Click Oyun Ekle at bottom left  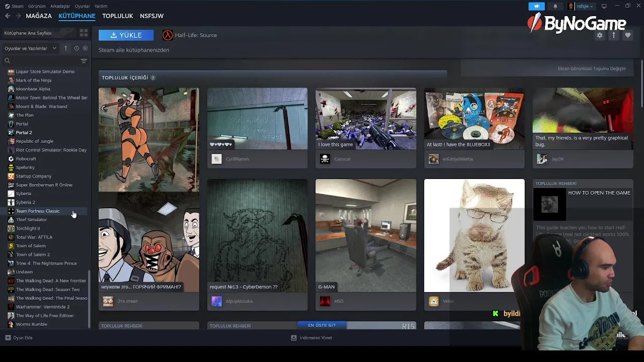tap(19, 338)
